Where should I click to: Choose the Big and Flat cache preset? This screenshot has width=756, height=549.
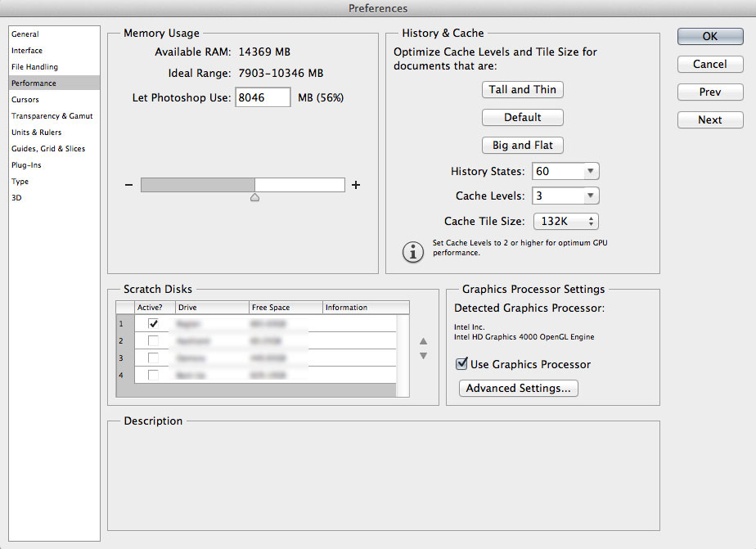[x=523, y=146]
